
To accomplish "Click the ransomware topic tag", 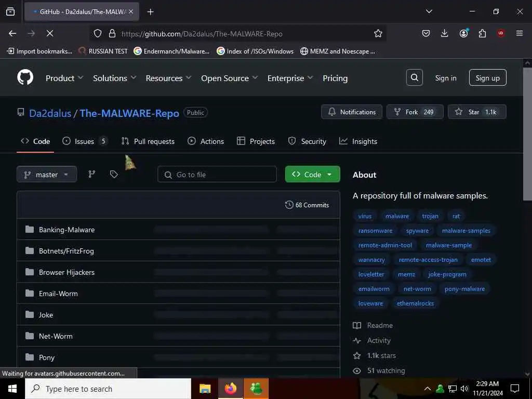I will point(375,231).
